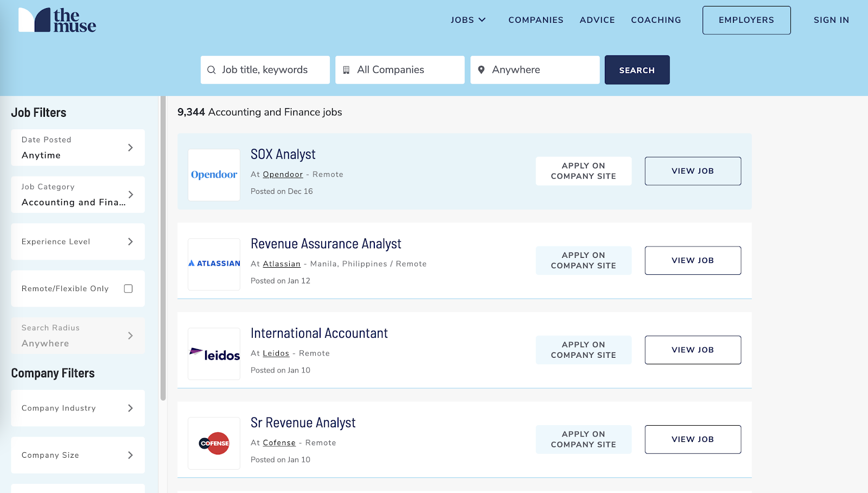Viewport: 868px width, 493px height.
Task: Click the '9,344 Accounting and Finance jobs' text
Action: [x=260, y=112]
